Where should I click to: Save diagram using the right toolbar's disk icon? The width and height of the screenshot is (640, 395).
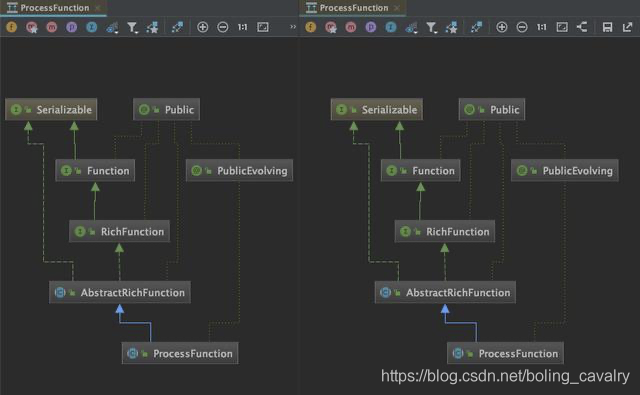tap(607, 27)
